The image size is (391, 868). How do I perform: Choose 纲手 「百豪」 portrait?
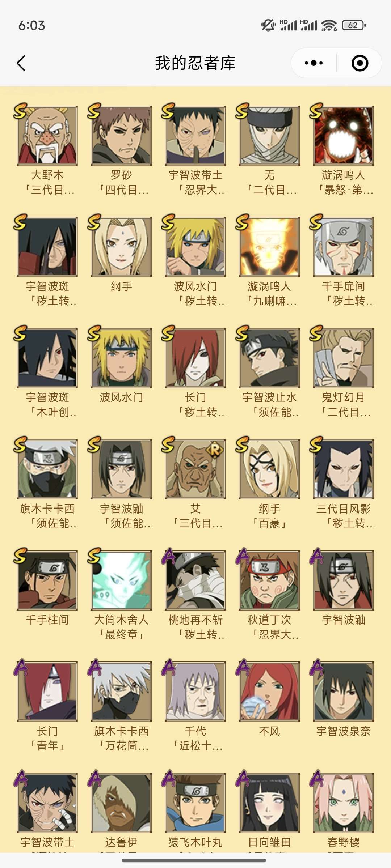(269, 469)
